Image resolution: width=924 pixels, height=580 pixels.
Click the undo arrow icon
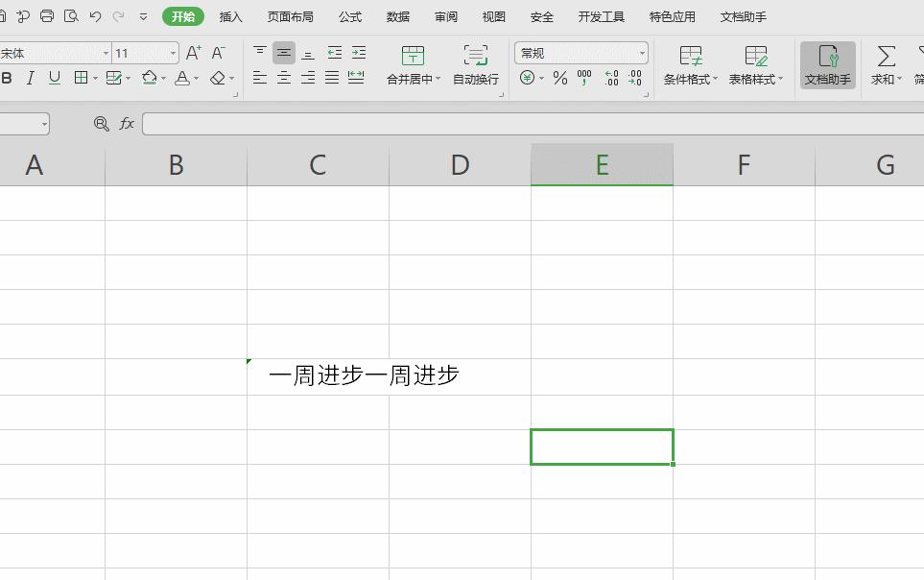94,16
